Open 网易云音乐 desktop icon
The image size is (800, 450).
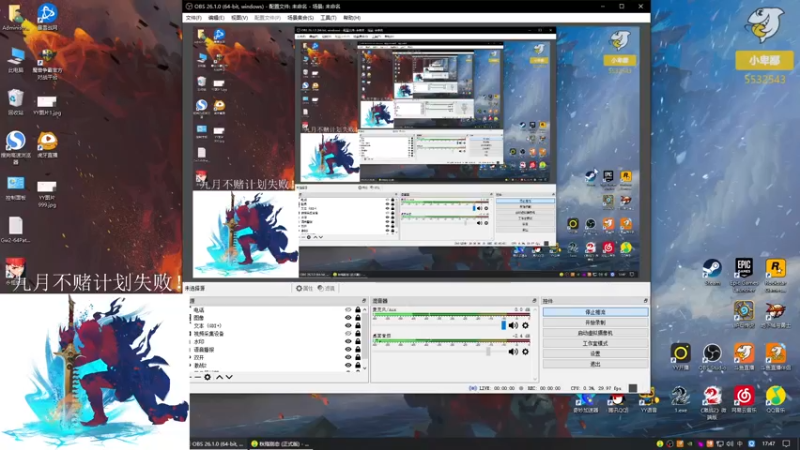coord(744,399)
